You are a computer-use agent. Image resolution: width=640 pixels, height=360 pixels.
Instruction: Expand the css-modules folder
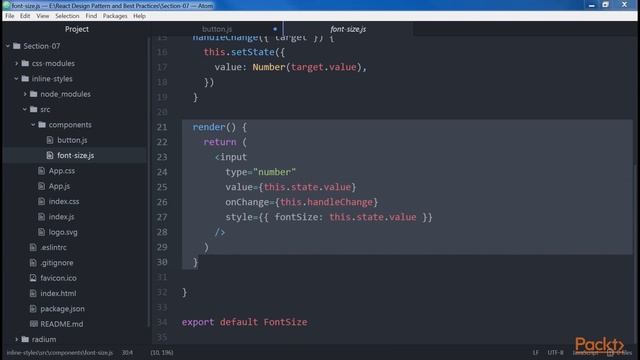pos(16,63)
